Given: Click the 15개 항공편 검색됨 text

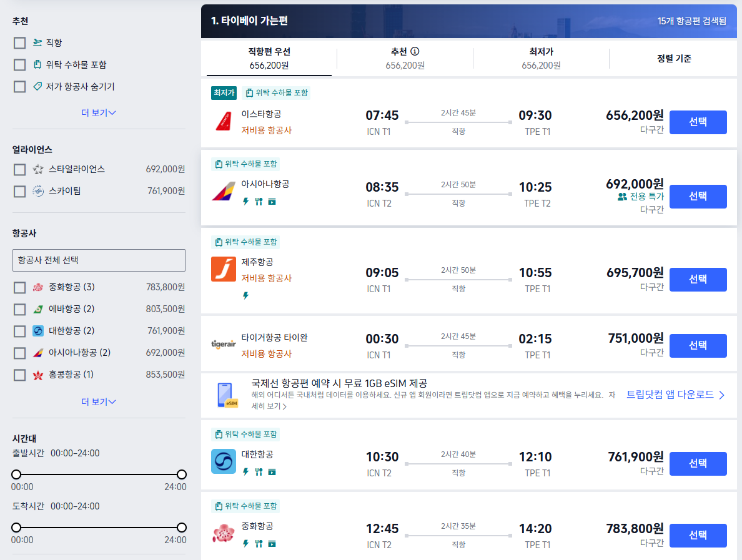Looking at the screenshot, I should (x=691, y=21).
